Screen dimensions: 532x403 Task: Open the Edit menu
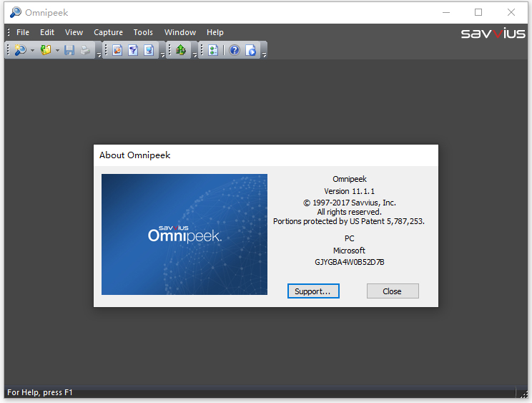(x=47, y=32)
